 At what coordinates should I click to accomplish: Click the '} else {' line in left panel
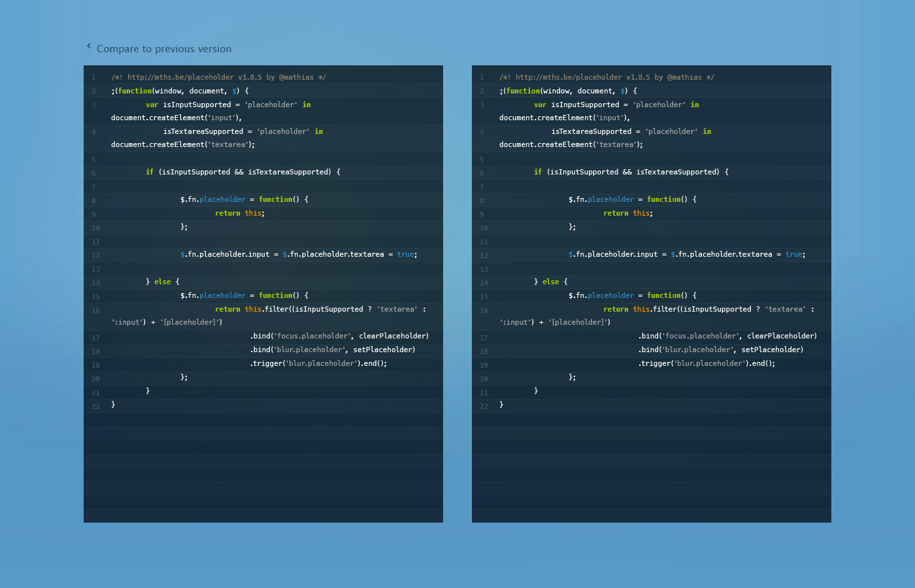163,282
